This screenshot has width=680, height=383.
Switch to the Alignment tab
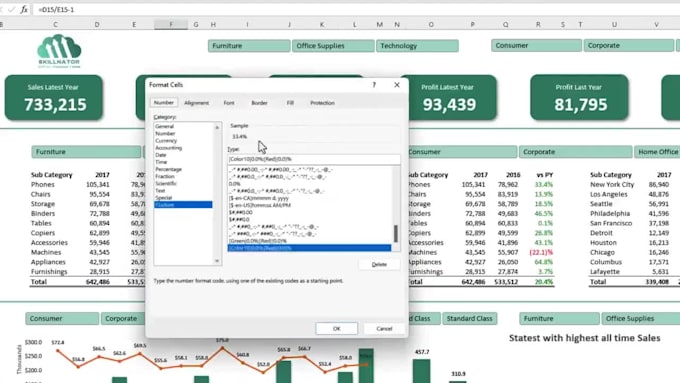[x=196, y=103]
